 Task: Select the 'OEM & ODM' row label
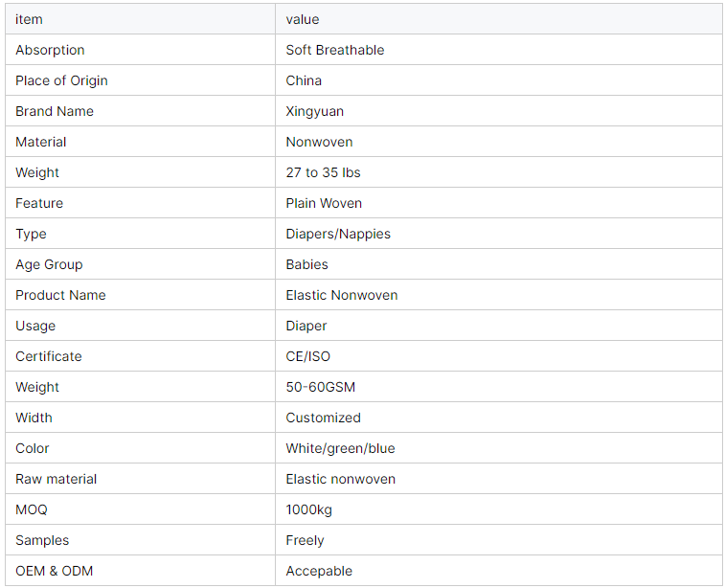[55, 571]
